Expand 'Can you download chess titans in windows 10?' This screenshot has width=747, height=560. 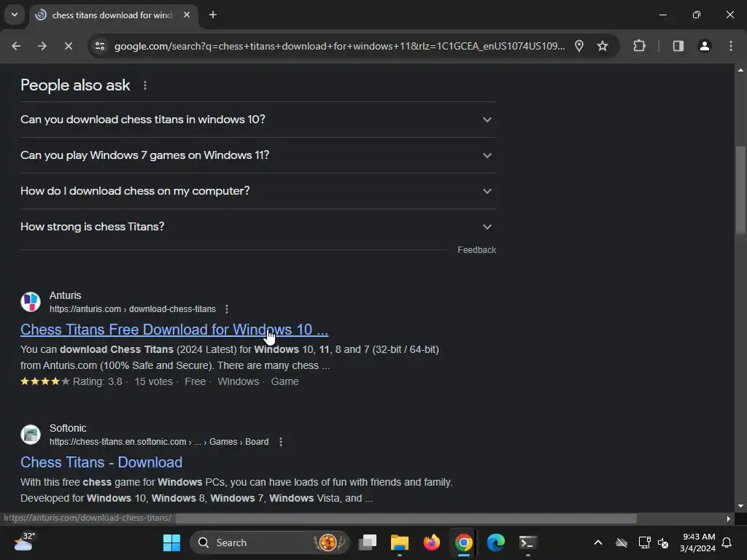(258, 120)
